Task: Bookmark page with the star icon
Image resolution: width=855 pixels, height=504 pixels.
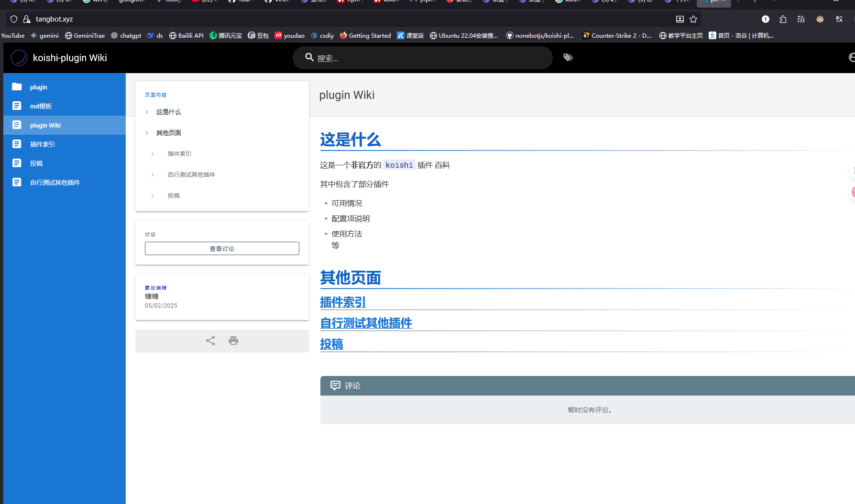Action: point(693,19)
